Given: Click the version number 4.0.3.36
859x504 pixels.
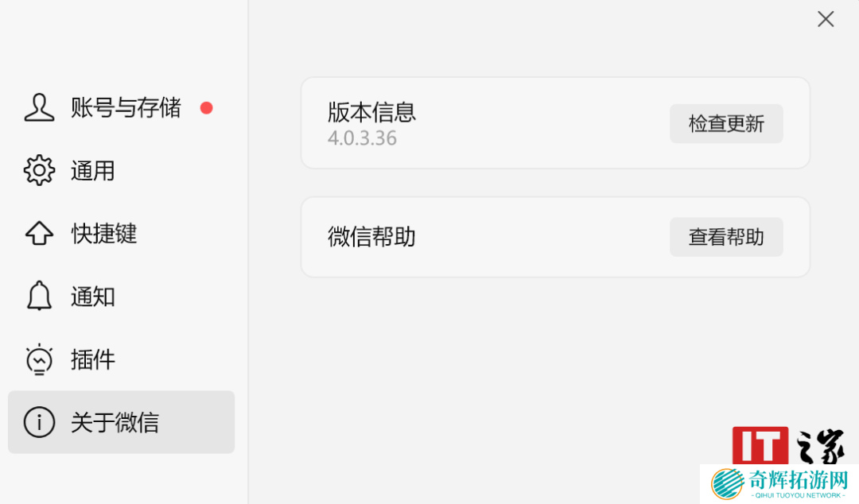Looking at the screenshot, I should coord(362,138).
